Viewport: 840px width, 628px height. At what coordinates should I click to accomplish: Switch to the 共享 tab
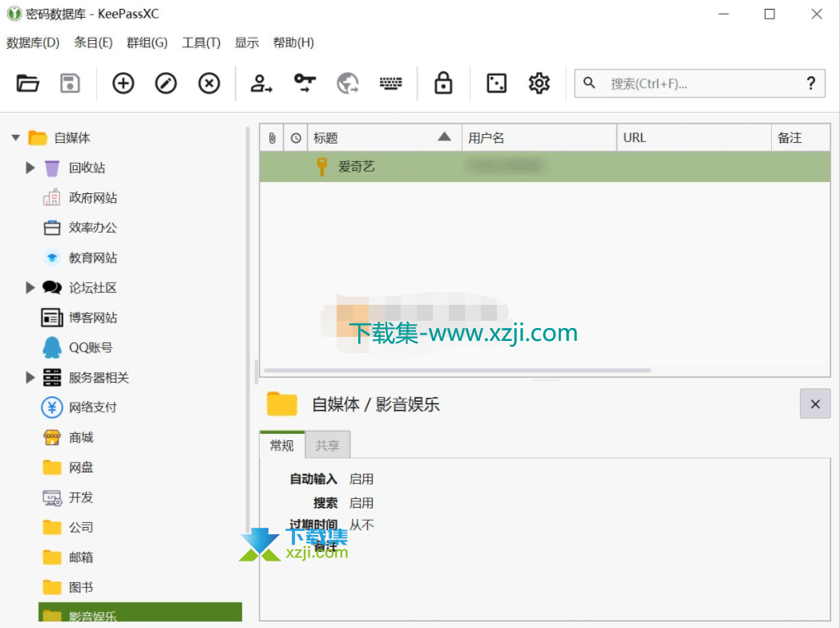point(327,445)
